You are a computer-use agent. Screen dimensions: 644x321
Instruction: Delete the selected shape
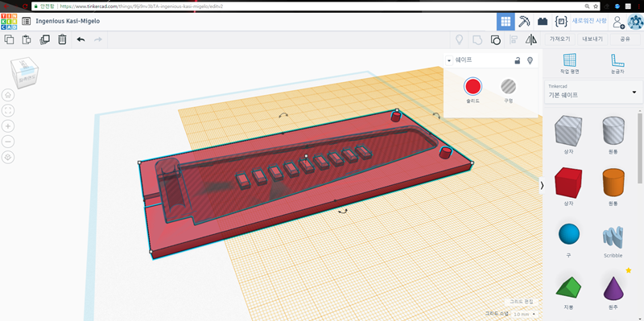(x=62, y=39)
